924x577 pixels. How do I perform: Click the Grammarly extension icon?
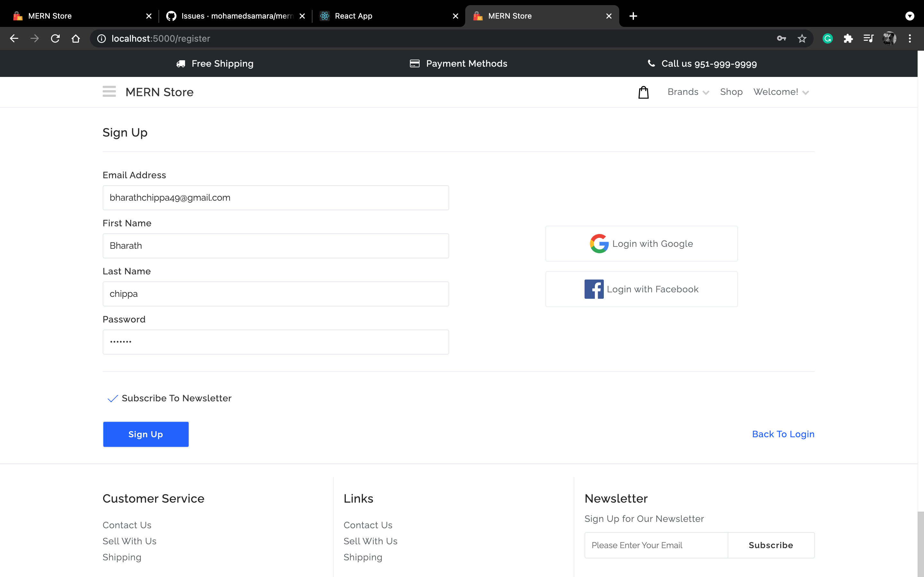click(827, 38)
